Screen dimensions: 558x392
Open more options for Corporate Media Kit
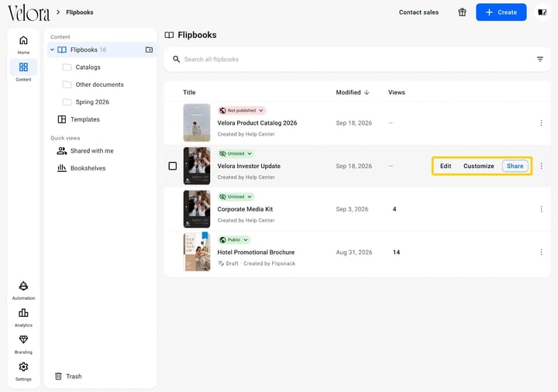541,209
